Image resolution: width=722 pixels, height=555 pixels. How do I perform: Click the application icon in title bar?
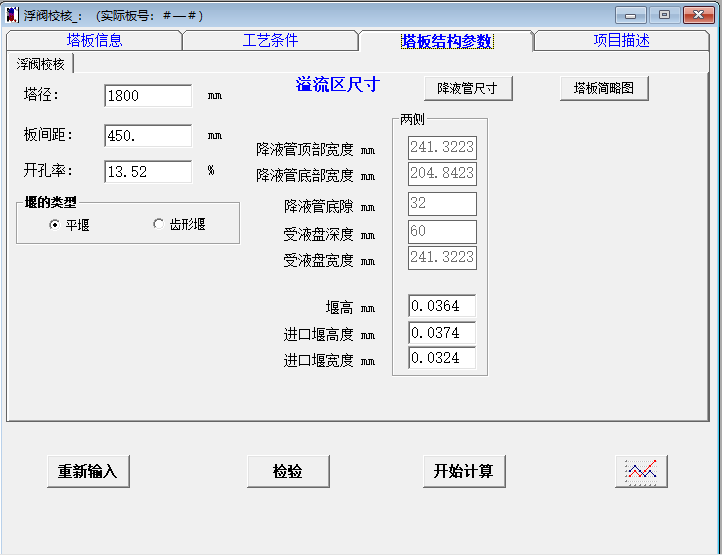click(12, 15)
